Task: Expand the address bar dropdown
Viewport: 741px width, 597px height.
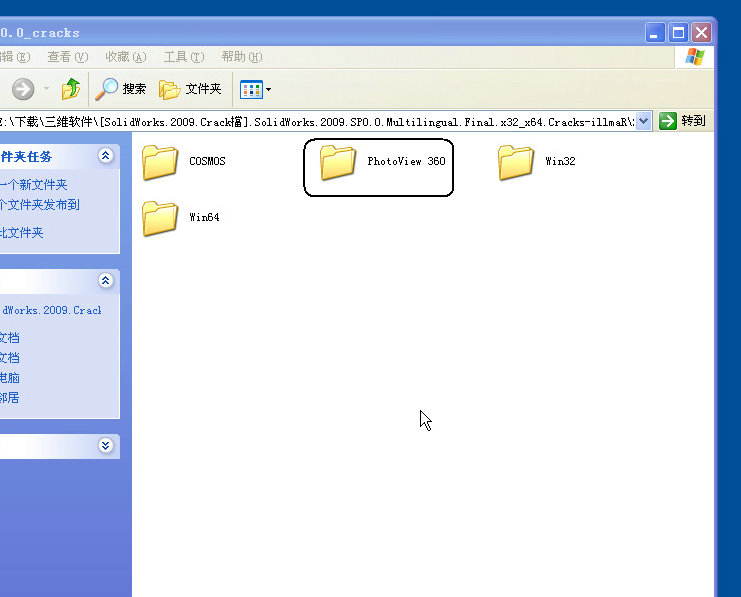Action: (644, 121)
